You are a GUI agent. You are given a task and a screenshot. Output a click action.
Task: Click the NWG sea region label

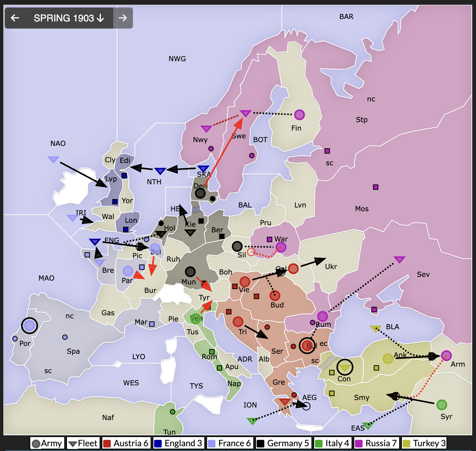pyautogui.click(x=177, y=59)
